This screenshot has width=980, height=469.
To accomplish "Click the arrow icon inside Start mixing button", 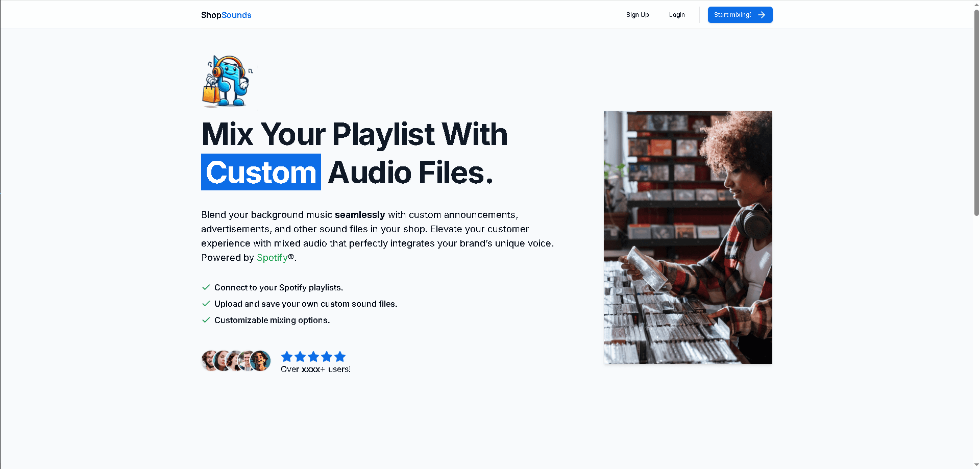I will coord(762,15).
